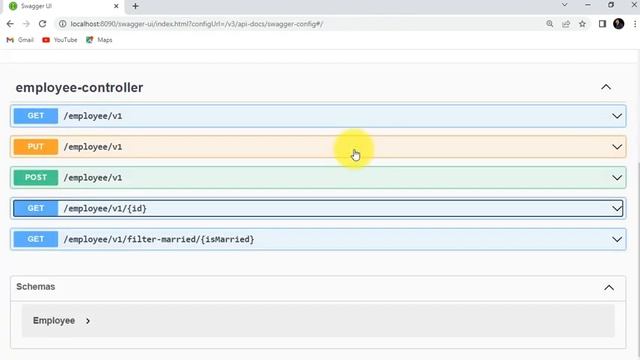Click the orange PUT method badge
The image size is (640, 360).
(x=36, y=147)
